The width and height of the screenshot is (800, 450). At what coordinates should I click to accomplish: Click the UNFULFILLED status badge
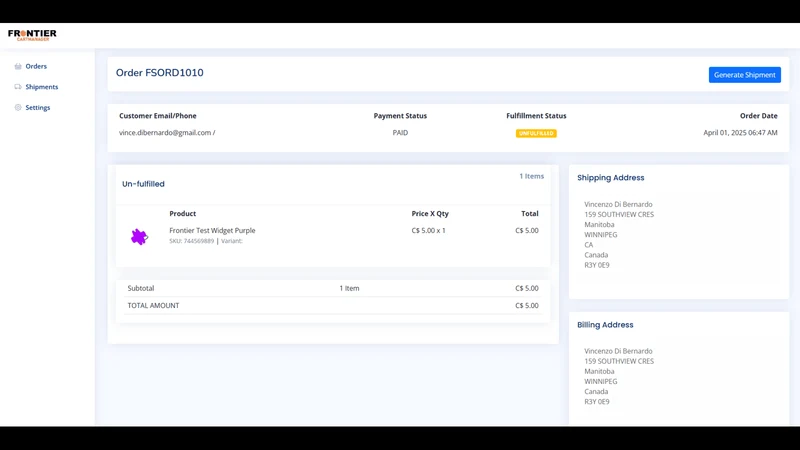[536, 133]
